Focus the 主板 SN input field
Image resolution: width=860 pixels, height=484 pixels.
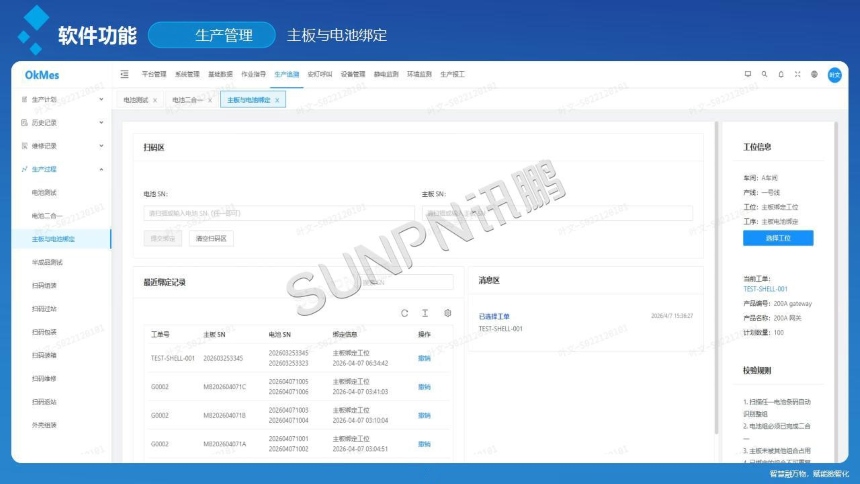[x=557, y=213]
